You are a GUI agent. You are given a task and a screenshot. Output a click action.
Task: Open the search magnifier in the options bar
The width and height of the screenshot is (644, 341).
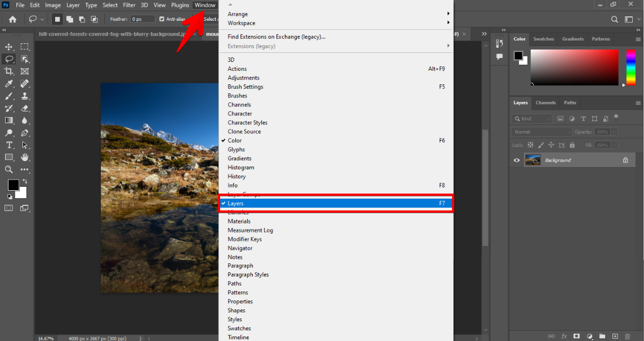coord(614,19)
